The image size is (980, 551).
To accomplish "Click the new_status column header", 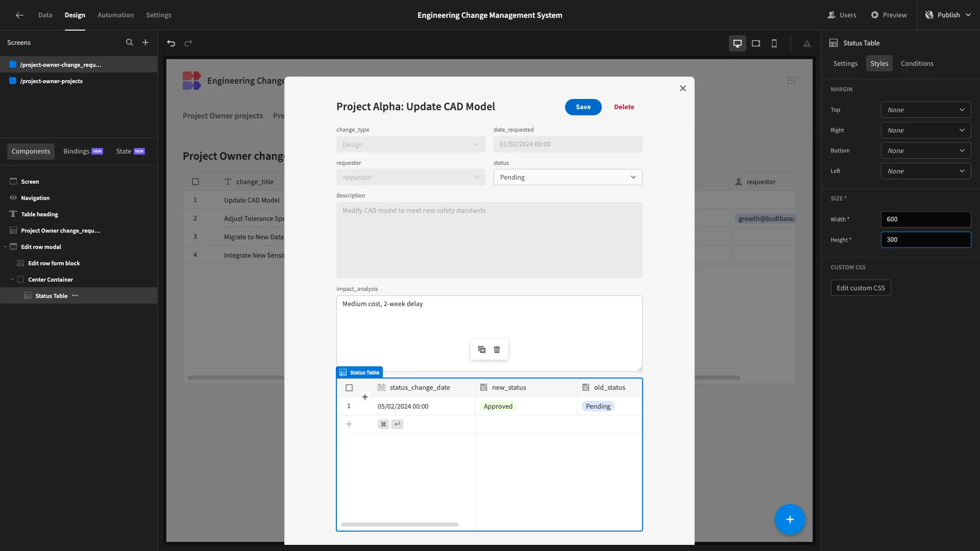I will [x=526, y=388].
